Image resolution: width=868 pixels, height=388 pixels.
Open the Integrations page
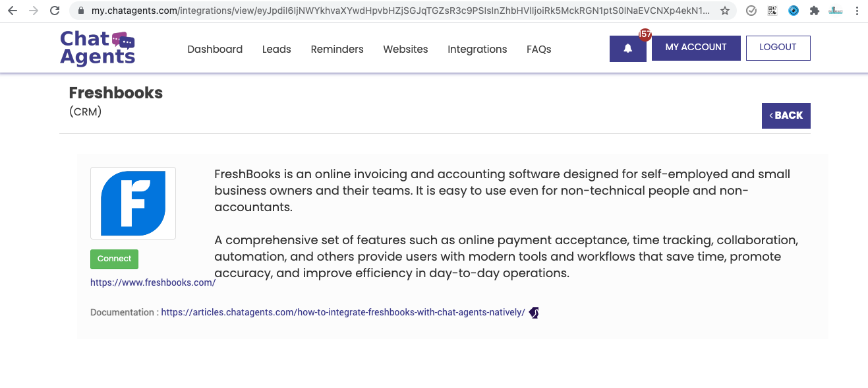(477, 49)
